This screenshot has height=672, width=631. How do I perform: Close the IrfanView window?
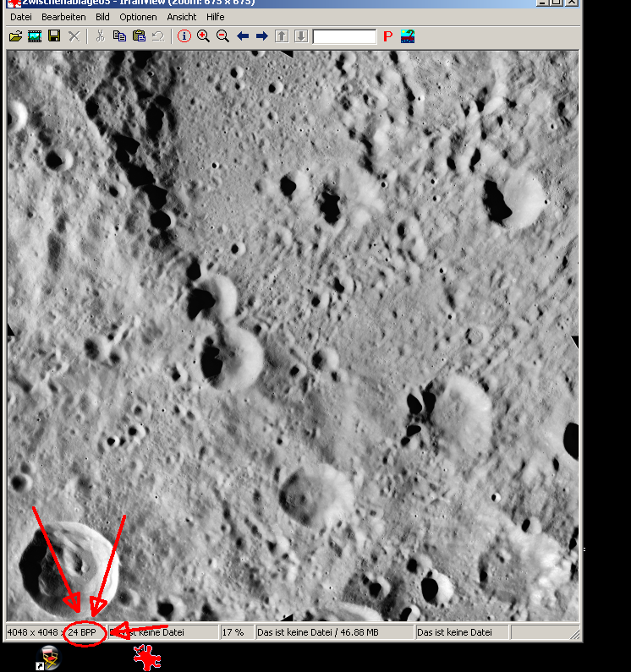pyautogui.click(x=573, y=3)
